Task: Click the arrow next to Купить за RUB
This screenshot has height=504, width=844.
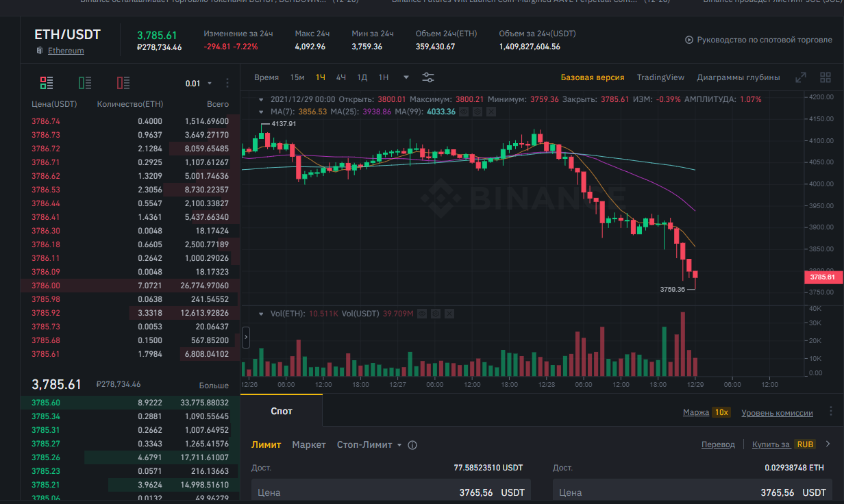Action: 828,444
